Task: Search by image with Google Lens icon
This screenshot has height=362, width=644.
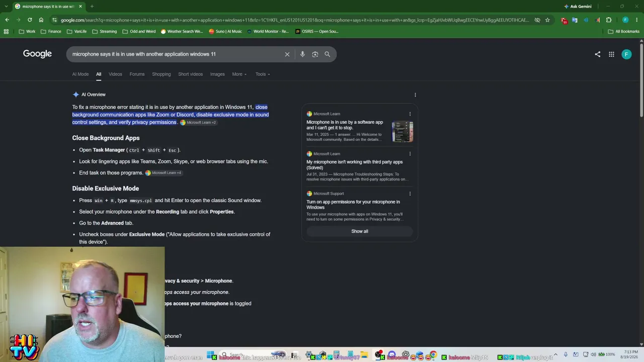Action: [x=315, y=54]
